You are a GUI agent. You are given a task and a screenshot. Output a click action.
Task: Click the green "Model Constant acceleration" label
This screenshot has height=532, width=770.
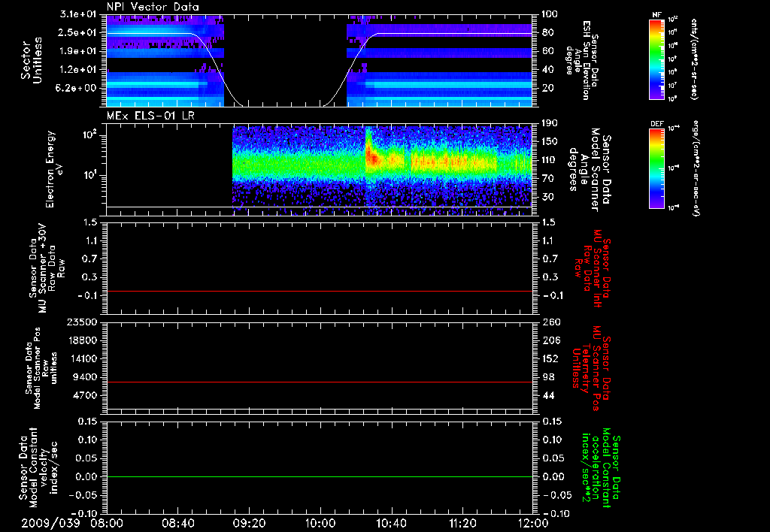click(x=601, y=467)
